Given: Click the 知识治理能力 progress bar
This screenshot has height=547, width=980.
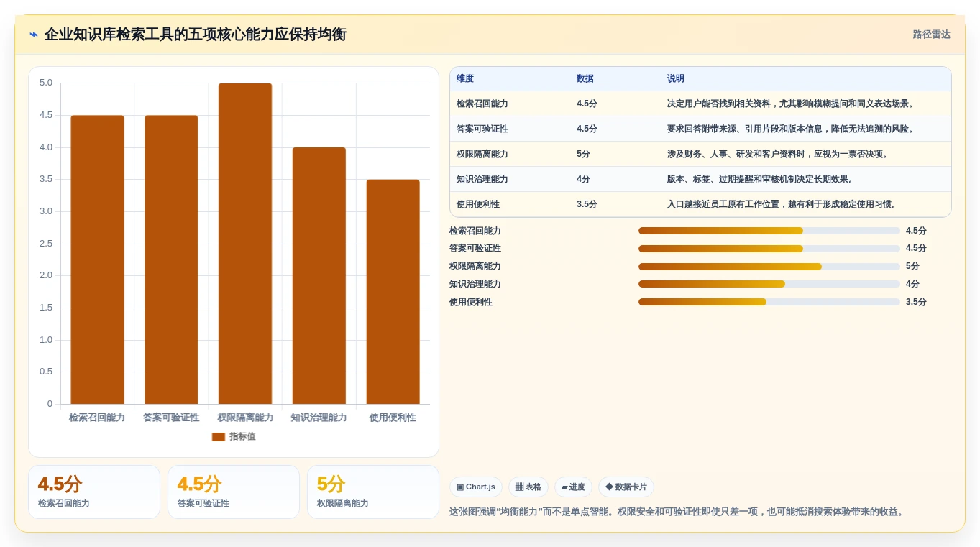Looking at the screenshot, I should pyautogui.click(x=769, y=284).
